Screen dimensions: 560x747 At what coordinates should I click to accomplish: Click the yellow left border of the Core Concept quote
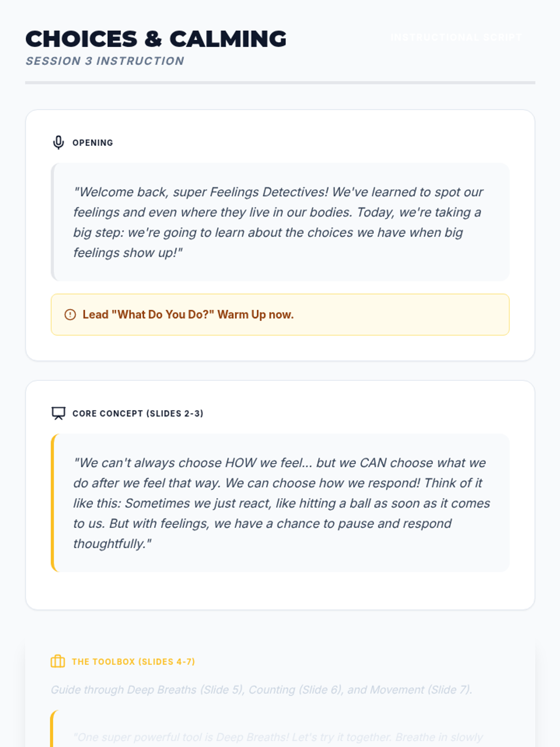[x=53, y=503]
